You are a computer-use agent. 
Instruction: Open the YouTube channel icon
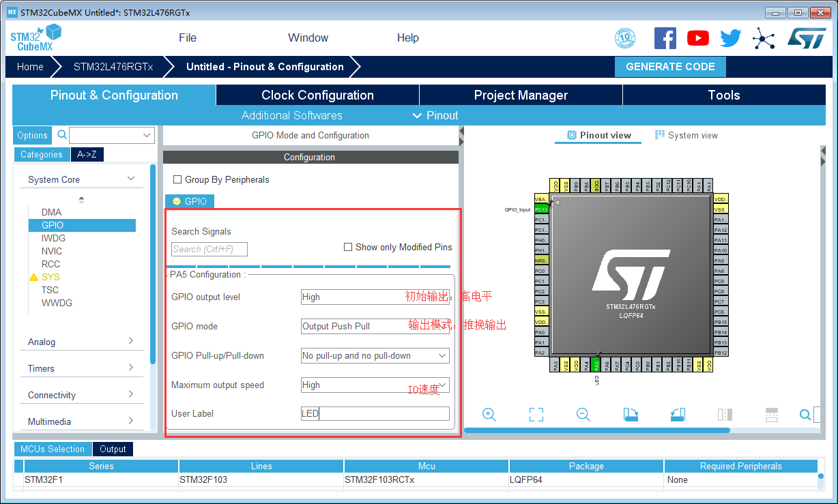tap(697, 38)
